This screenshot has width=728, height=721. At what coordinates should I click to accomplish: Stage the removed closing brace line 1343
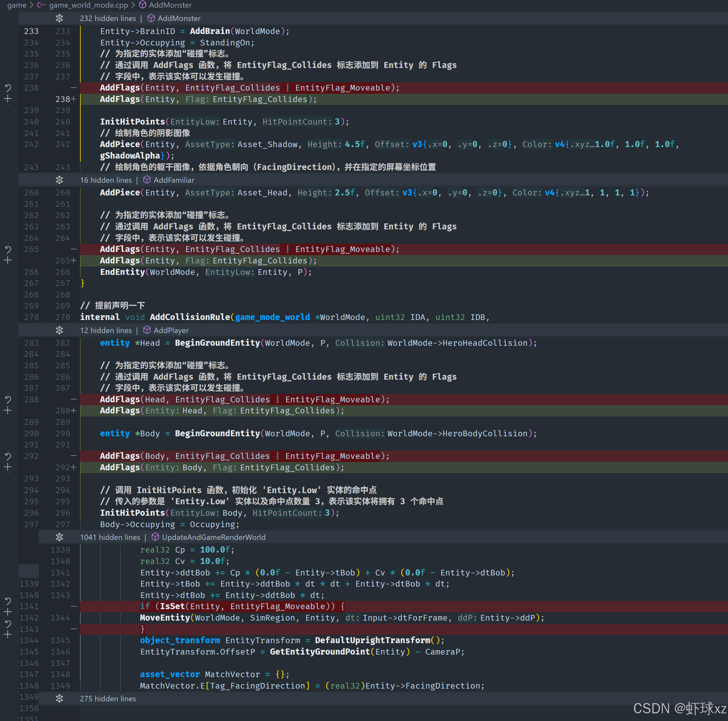point(8,635)
